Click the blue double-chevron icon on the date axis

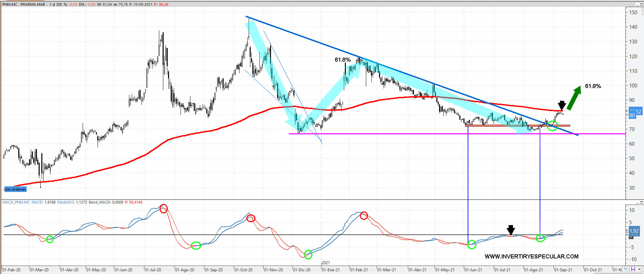pos(626,270)
